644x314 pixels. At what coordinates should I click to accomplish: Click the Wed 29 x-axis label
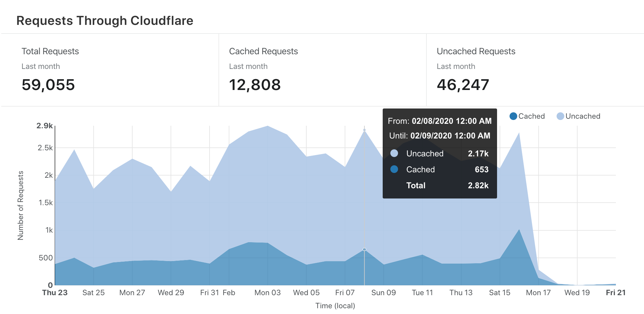tap(171, 293)
